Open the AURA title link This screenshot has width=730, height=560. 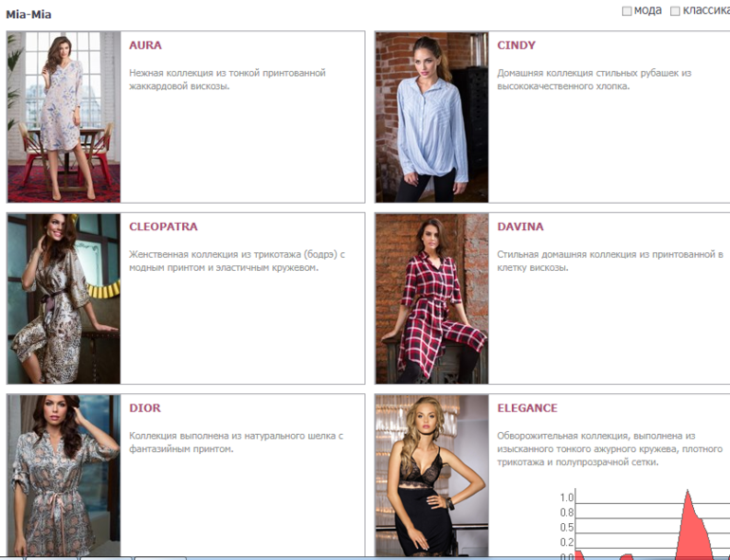(145, 45)
